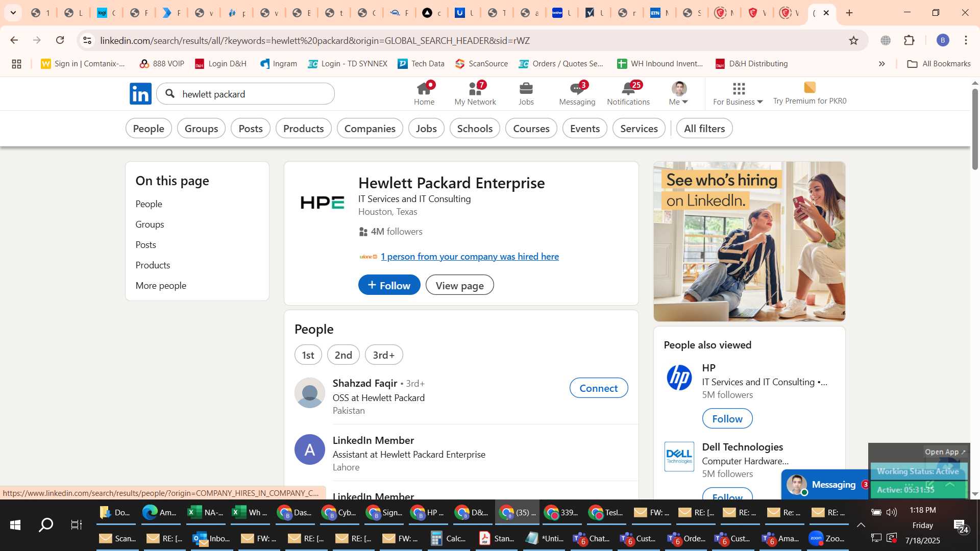This screenshot has width=980, height=551.
Task: Open the Chrome apps grid icon
Action: (16, 64)
